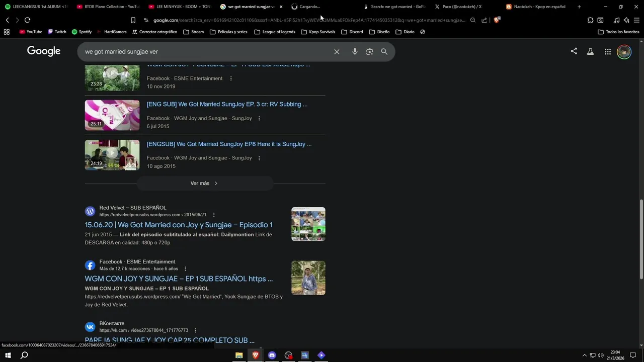
Task: Open the Windows Start menu
Action: (8, 355)
